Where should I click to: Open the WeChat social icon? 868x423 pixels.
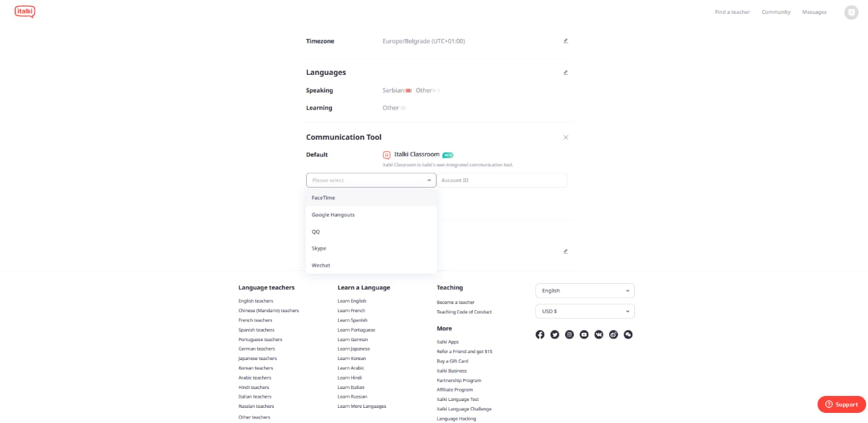(x=628, y=334)
